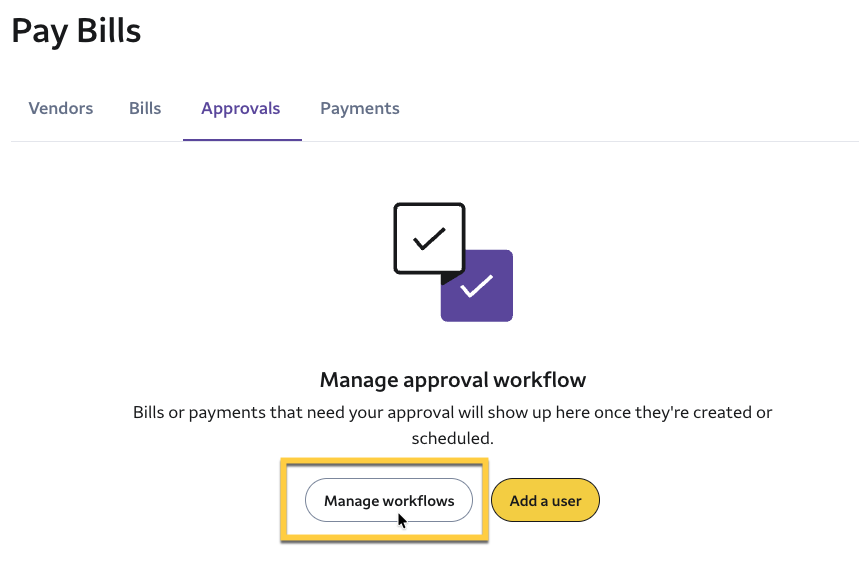Click the Pay Bills page title
The width and height of the screenshot is (859, 580).
click(x=76, y=31)
